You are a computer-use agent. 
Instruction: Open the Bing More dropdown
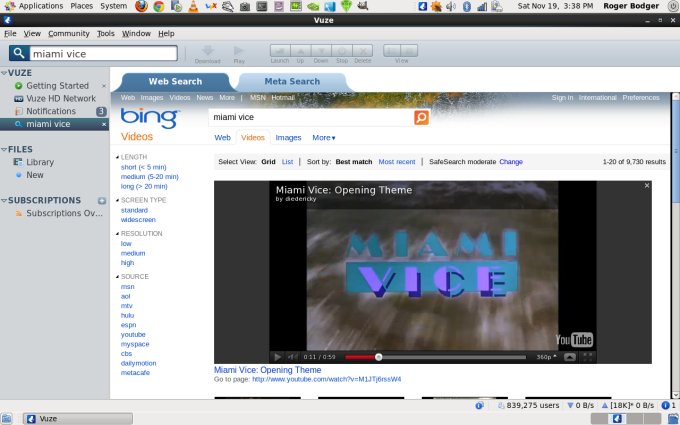tap(324, 137)
